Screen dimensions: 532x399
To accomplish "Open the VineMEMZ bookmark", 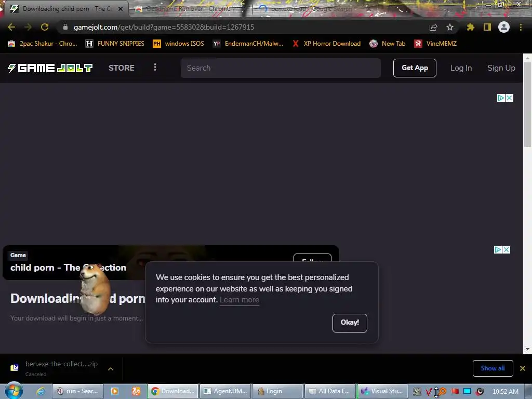I will tap(435, 44).
